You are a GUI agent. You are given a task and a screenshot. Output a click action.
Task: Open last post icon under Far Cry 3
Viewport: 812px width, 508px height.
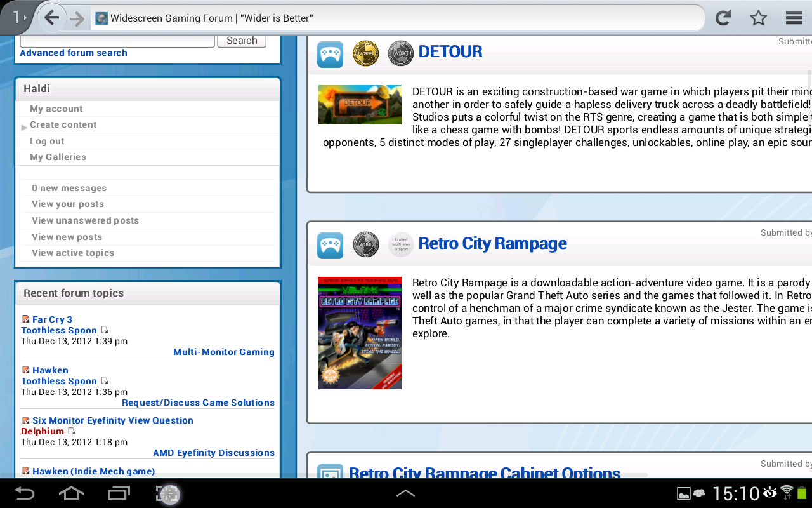[105, 330]
